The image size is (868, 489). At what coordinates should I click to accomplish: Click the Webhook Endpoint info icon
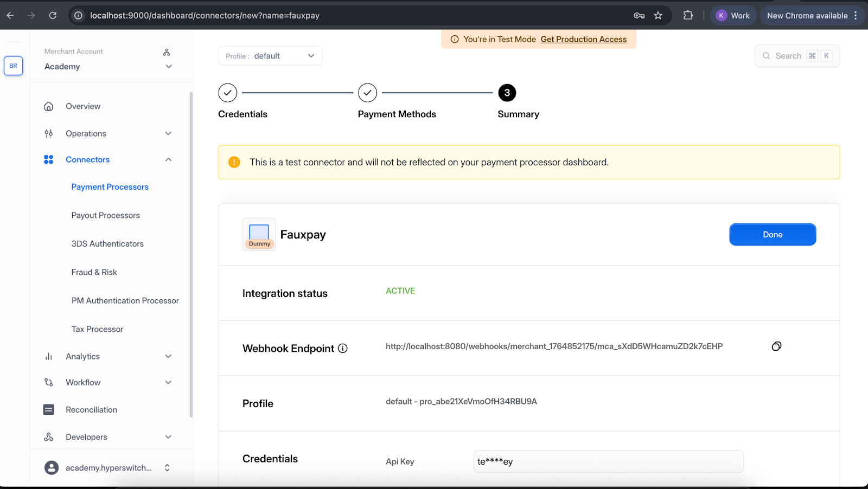(x=343, y=349)
